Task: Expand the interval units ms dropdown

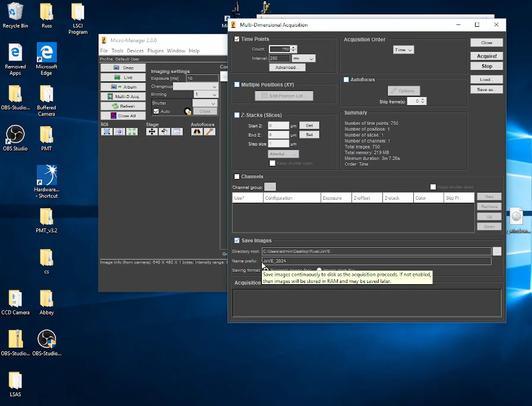Action: [x=303, y=58]
